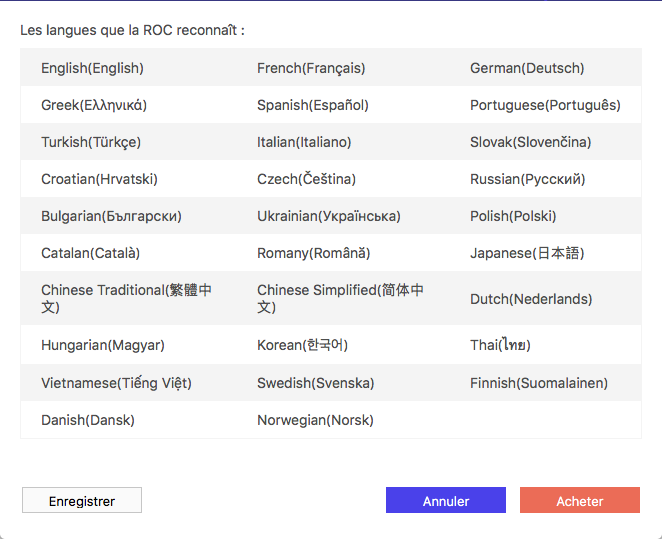Click the blue Annuler button

pyautogui.click(x=446, y=500)
